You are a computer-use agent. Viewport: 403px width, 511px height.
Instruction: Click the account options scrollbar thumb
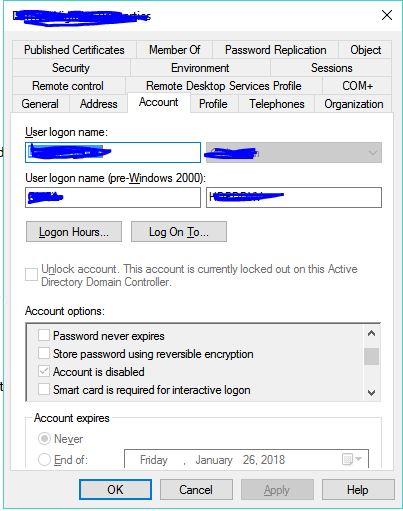click(x=371, y=357)
